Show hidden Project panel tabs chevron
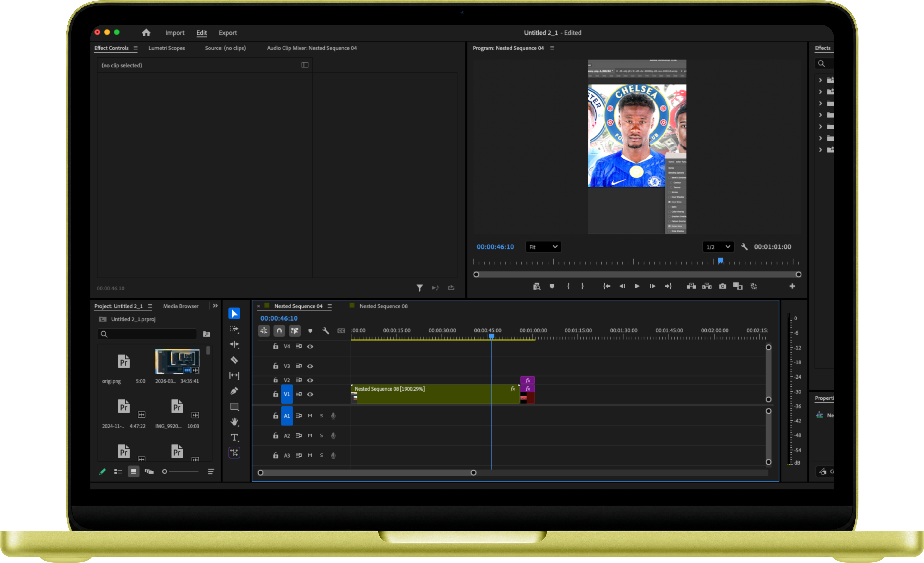This screenshot has height=563, width=924. [215, 306]
